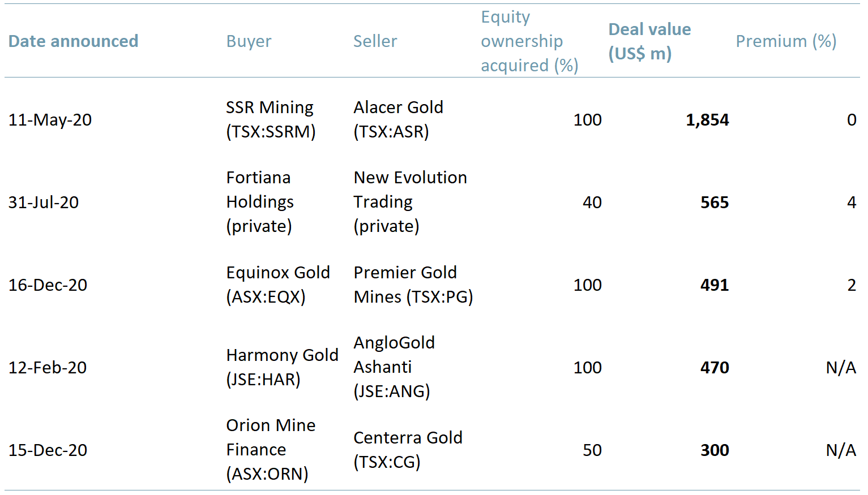Click the Harmony Gold (JSE:HAR) buyer cell
868x495 pixels.
[x=282, y=367]
